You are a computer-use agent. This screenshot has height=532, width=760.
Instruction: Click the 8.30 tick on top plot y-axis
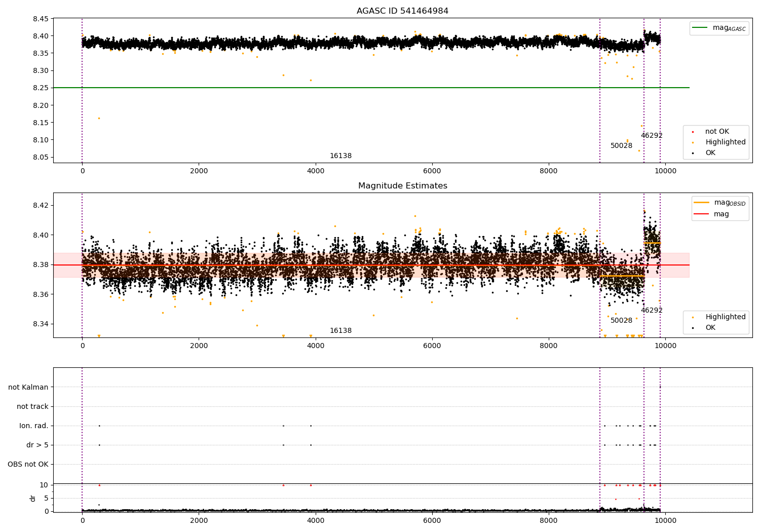40,71
